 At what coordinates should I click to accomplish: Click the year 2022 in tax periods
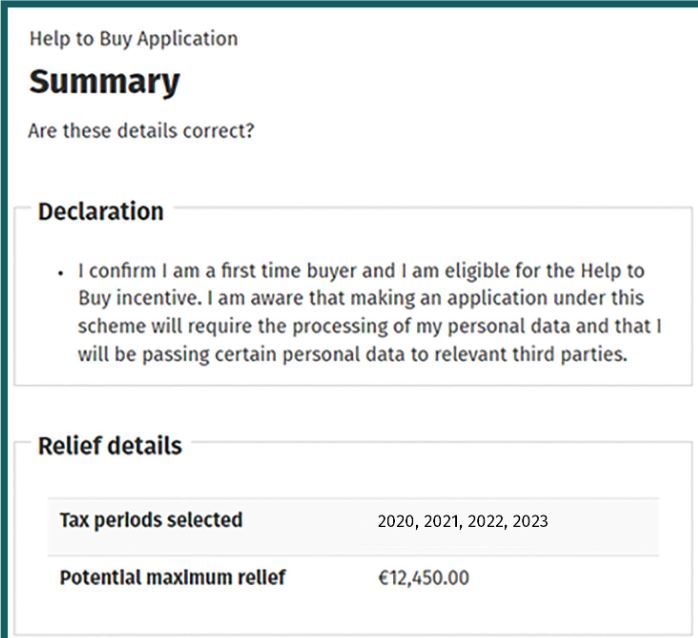coord(486,521)
